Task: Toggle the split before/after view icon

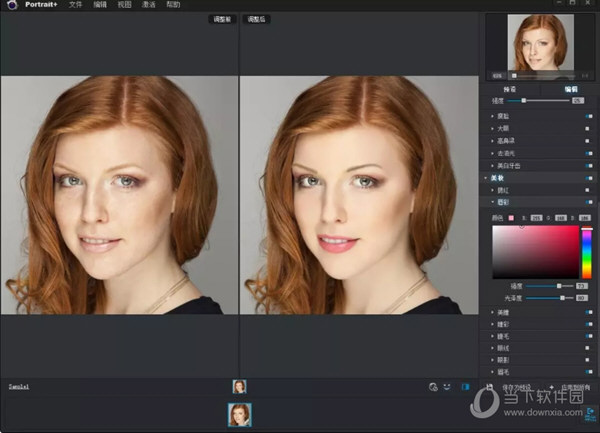Action: (465, 387)
